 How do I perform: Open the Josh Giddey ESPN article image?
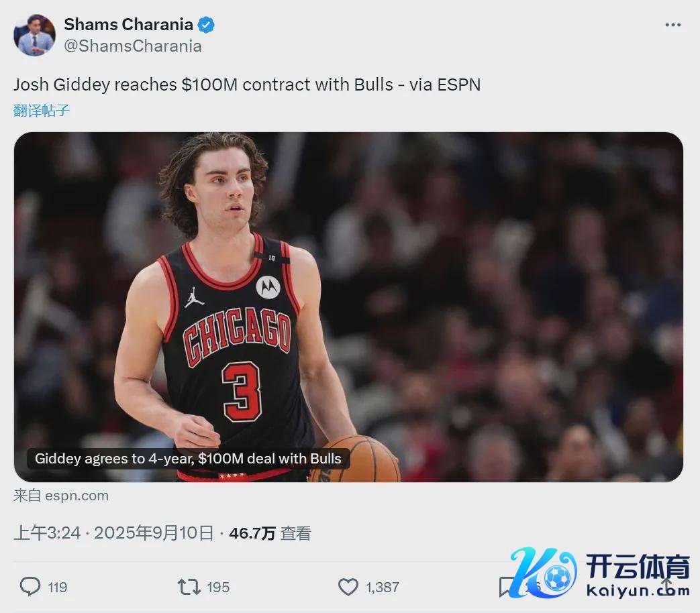[x=348, y=307]
